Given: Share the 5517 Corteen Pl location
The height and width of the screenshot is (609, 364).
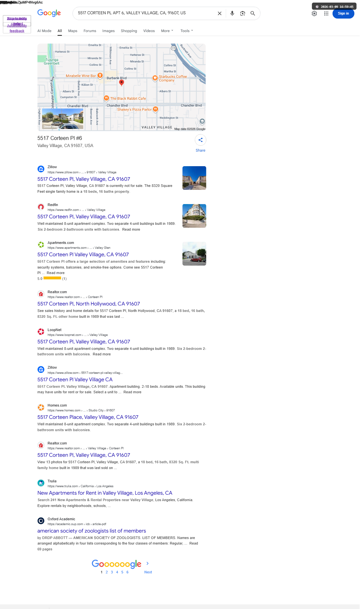Looking at the screenshot, I should tap(200, 140).
